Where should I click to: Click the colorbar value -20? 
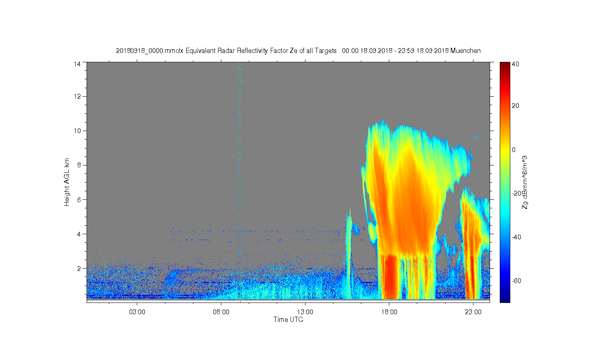[x=517, y=193]
